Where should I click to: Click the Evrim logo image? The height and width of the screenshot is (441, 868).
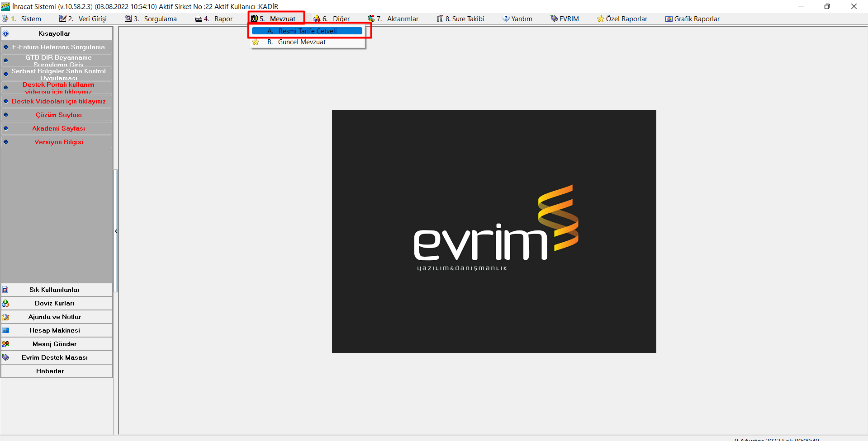(494, 231)
